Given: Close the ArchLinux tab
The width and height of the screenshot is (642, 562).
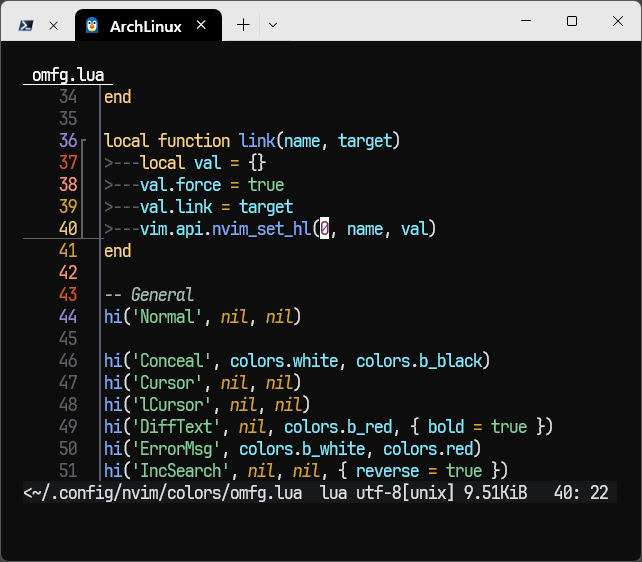Looking at the screenshot, I should click(202, 26).
